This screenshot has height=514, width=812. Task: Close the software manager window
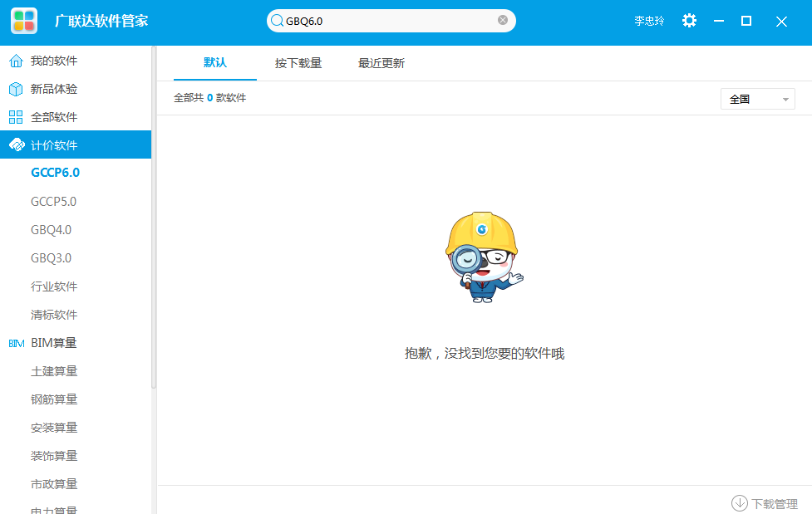click(x=781, y=22)
